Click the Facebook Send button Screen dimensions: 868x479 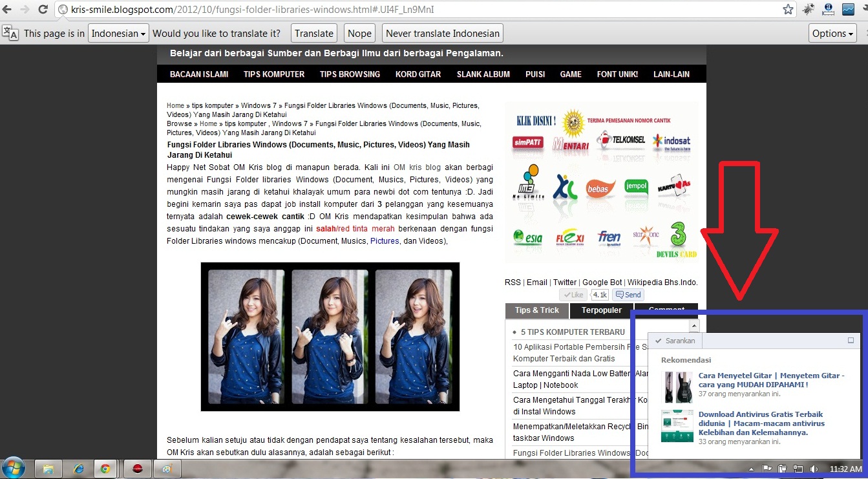[627, 295]
